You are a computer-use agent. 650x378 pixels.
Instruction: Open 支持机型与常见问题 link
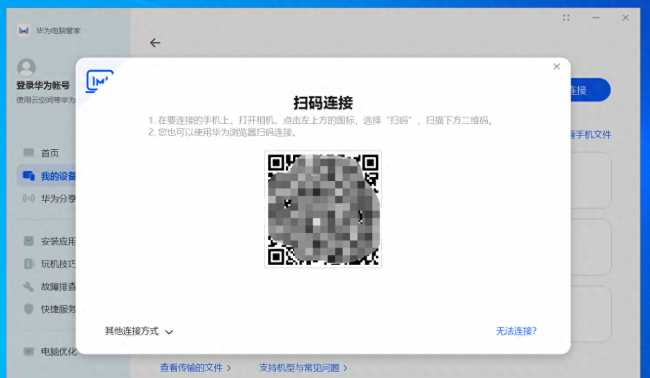tap(303, 368)
